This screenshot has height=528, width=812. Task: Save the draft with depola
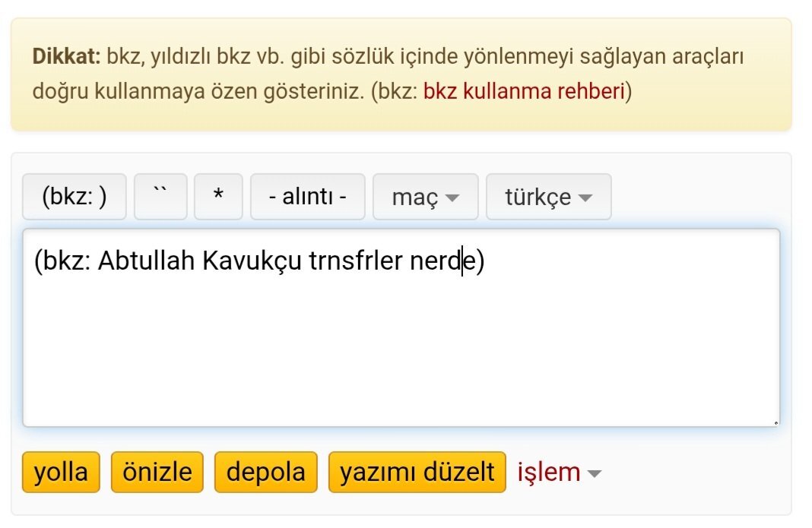pyautogui.click(x=265, y=473)
